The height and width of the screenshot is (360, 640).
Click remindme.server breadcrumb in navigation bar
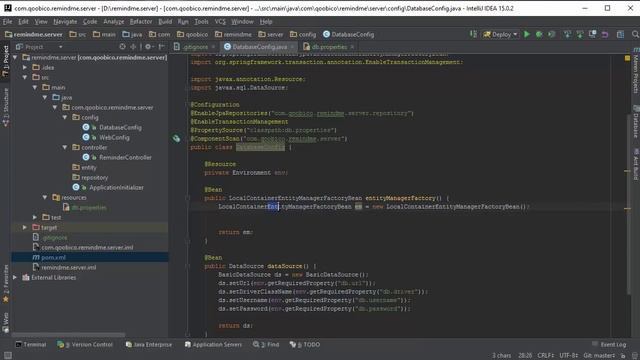[x=34, y=34]
